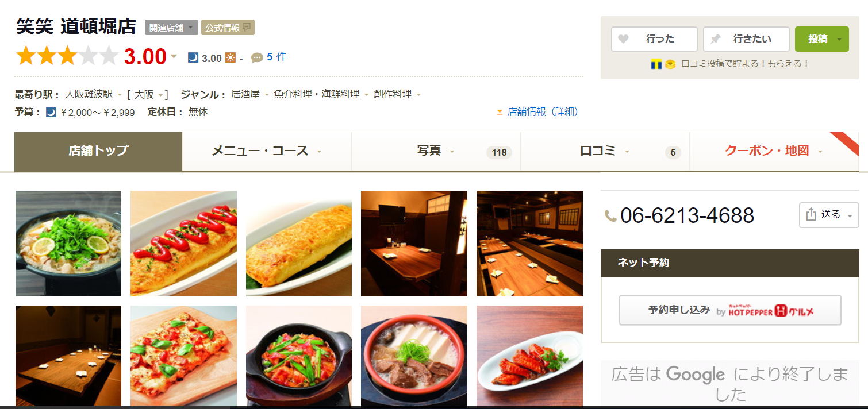The width and height of the screenshot is (868, 409).
Task: Click the moon dinner rating icon
Action: (193, 57)
